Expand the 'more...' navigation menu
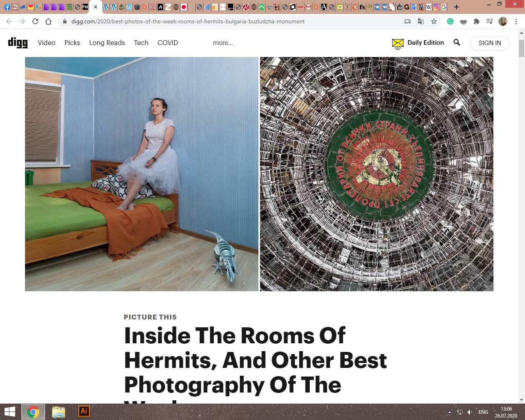525x420 pixels. click(223, 43)
